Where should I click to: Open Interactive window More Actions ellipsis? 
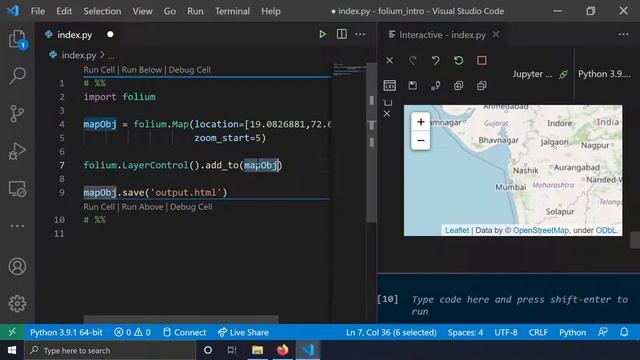623,34
